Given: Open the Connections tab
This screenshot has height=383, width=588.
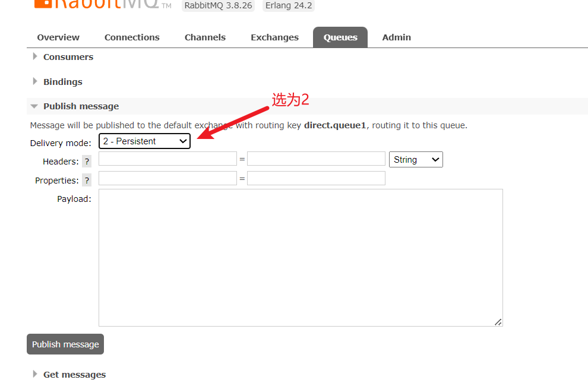Looking at the screenshot, I should pos(132,37).
